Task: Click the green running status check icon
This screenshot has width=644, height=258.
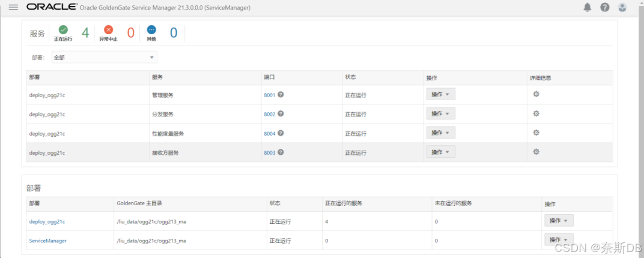Action: (63, 29)
